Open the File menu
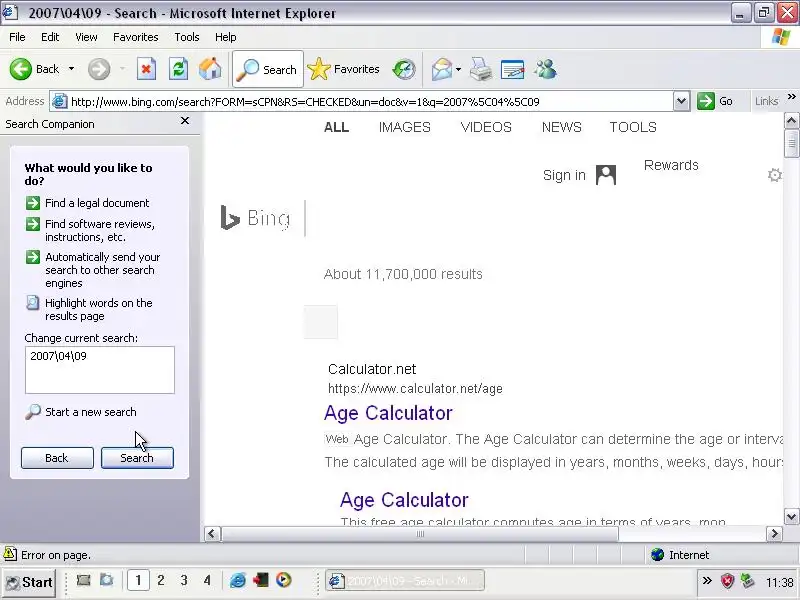 (x=17, y=37)
